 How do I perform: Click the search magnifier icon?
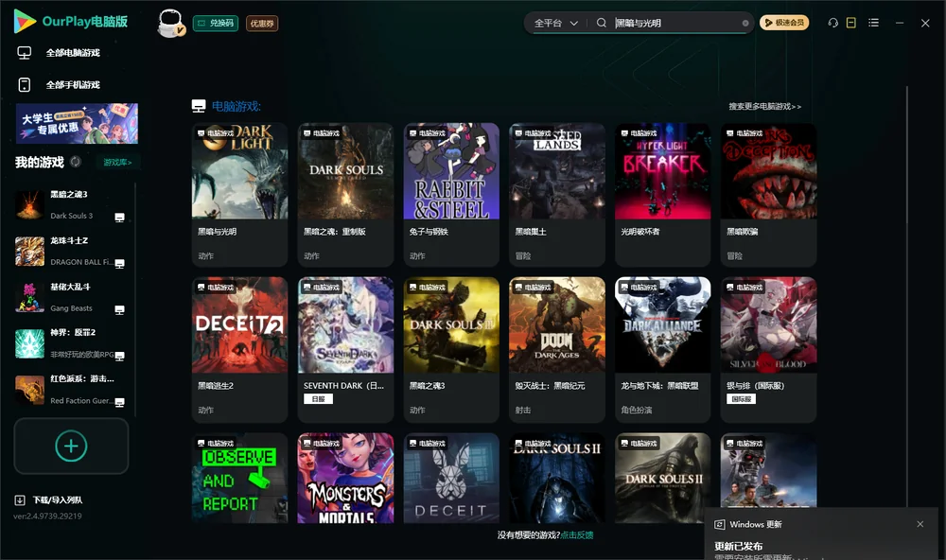tap(601, 23)
